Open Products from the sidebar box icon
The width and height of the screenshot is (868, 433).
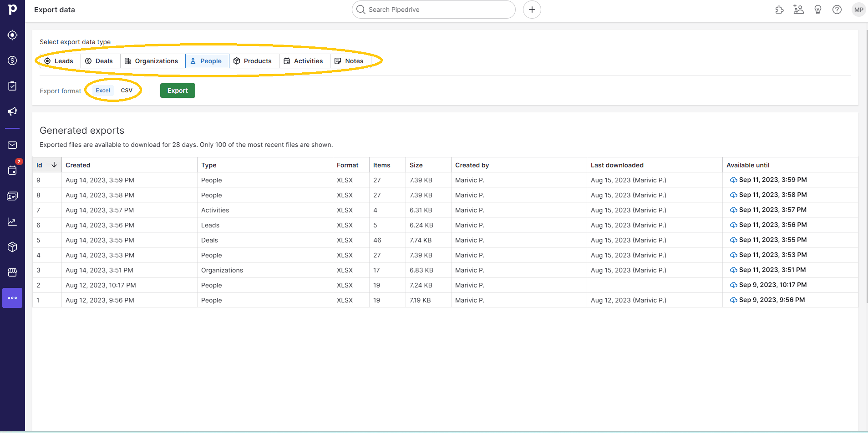point(12,247)
